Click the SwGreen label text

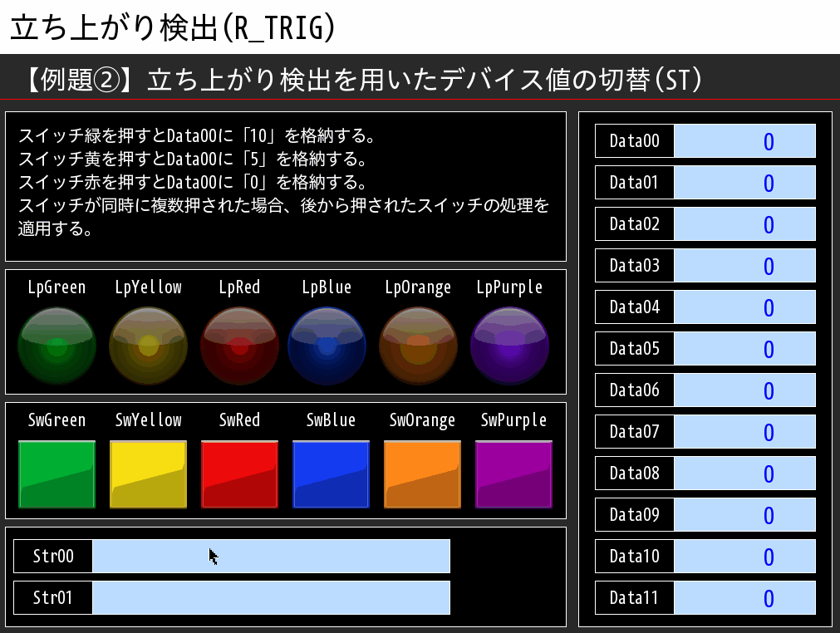[56, 420]
